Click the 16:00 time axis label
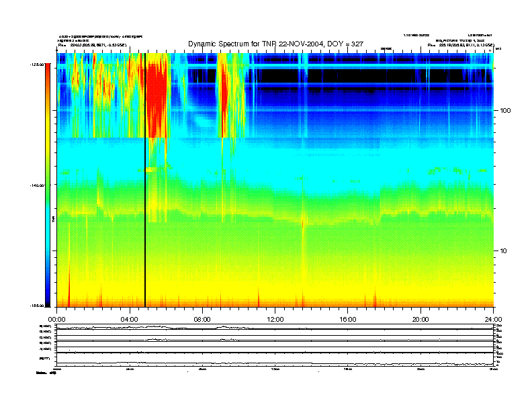The height and width of the screenshot is (411, 532). 348,320
